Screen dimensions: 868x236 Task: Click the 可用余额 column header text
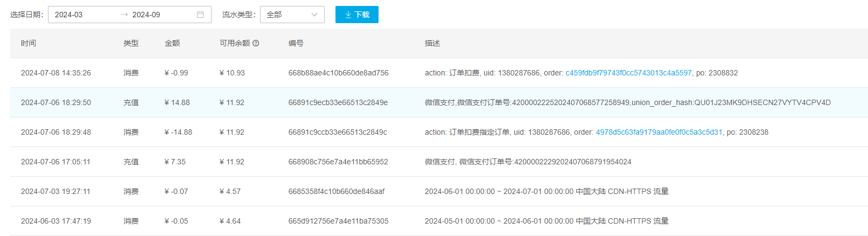coord(235,43)
